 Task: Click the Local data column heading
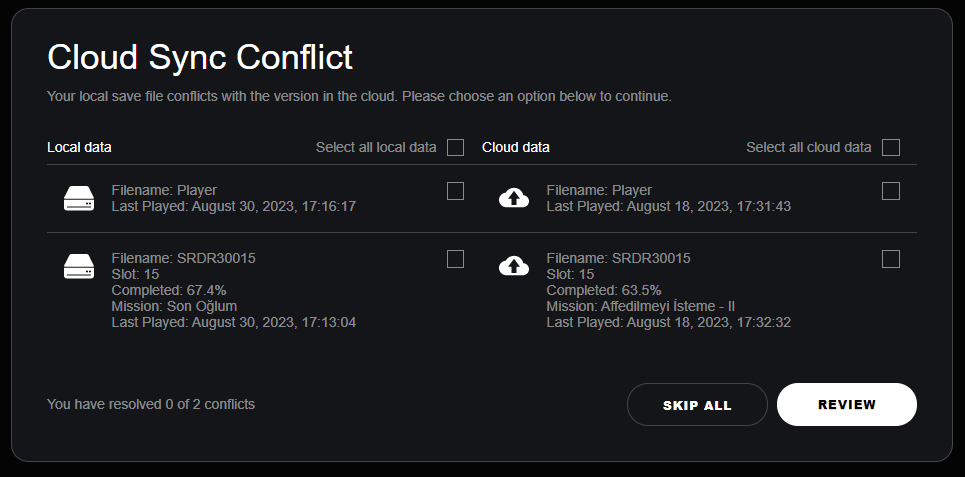coord(79,147)
